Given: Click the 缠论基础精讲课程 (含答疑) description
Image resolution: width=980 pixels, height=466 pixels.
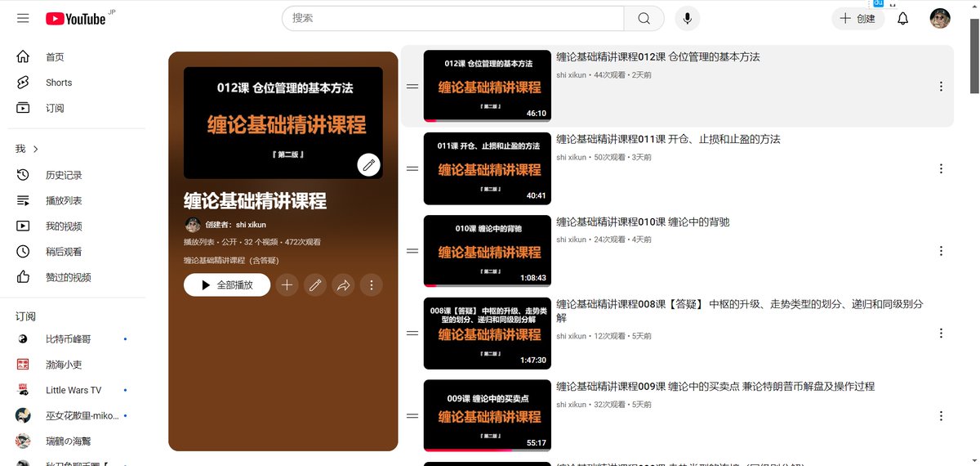Looking at the screenshot, I should (x=232, y=261).
